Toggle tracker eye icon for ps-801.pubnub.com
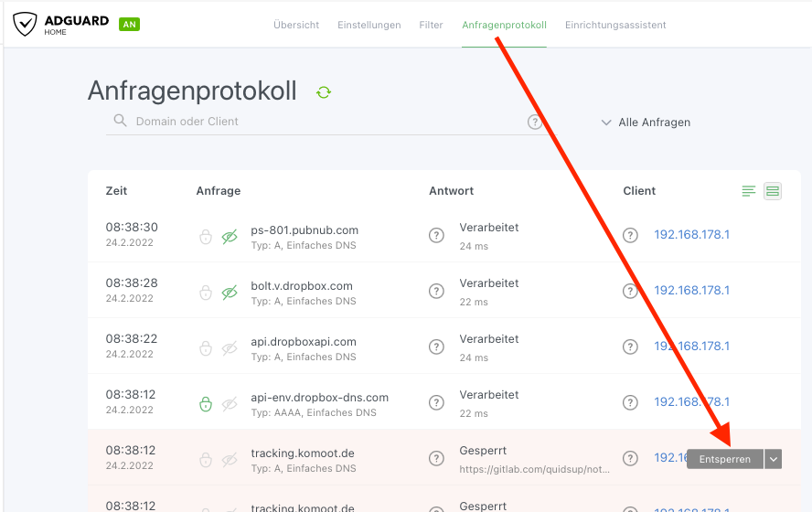 tap(230, 238)
